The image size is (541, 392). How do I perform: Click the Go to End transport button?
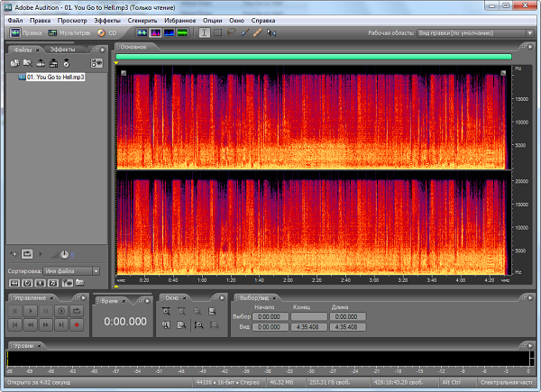(x=62, y=324)
